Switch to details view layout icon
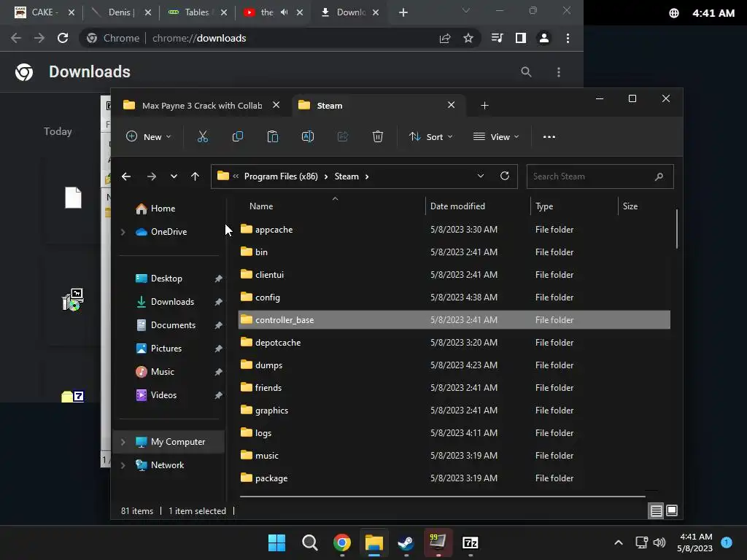The image size is (747, 560). point(656,511)
